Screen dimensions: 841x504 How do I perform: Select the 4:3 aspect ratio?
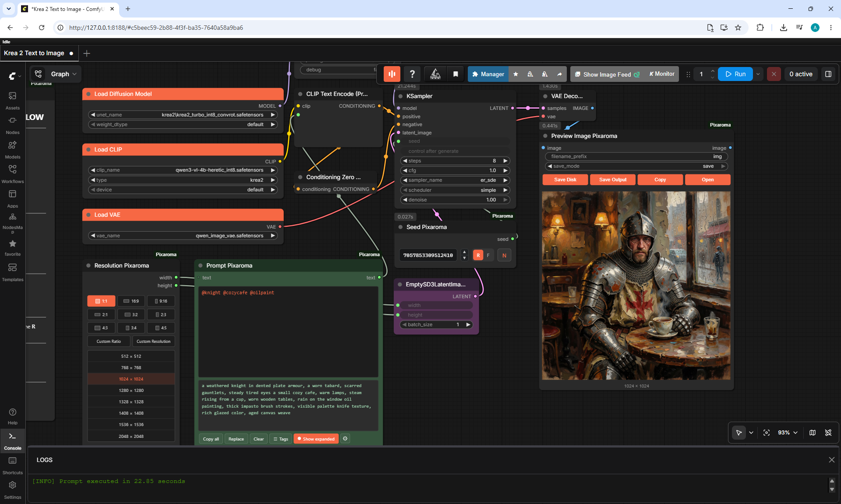[x=101, y=328]
